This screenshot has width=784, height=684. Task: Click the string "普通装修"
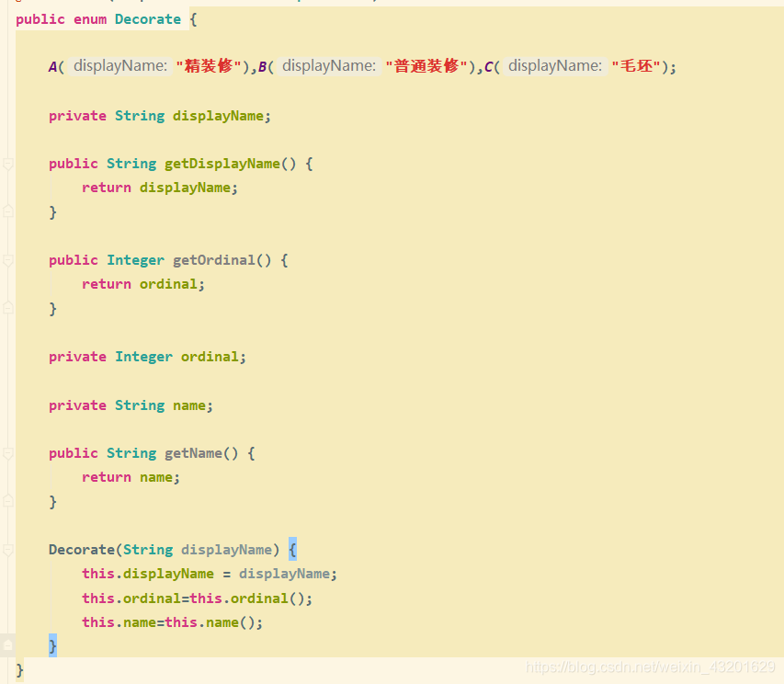(426, 66)
